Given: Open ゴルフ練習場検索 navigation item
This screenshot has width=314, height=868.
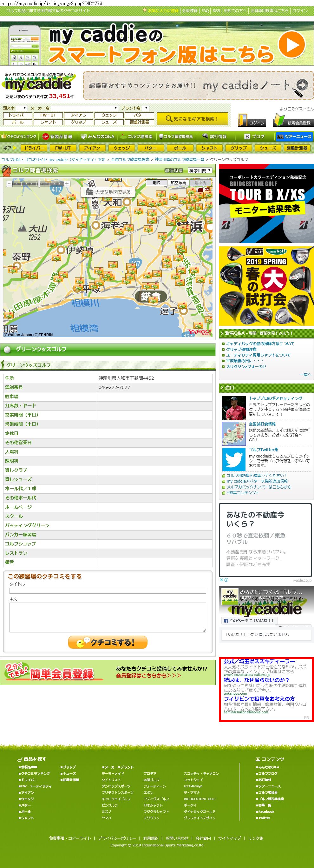Looking at the screenshot, I should tap(176, 137).
